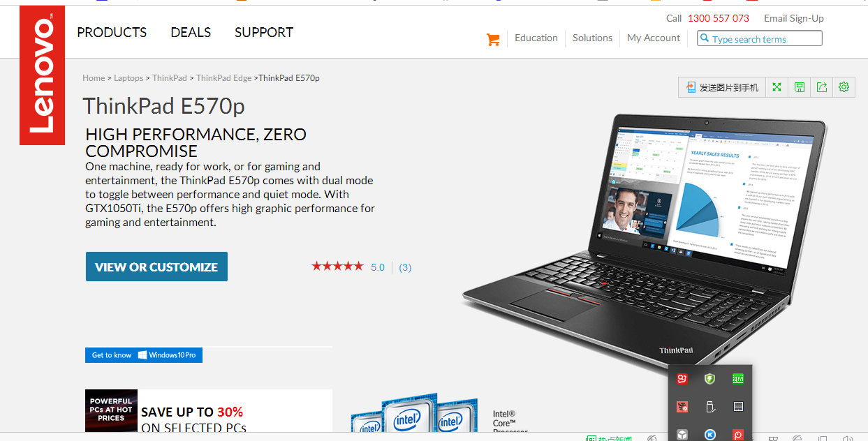Click the touchpad tray icon
This screenshot has width=868, height=441.
[738, 406]
